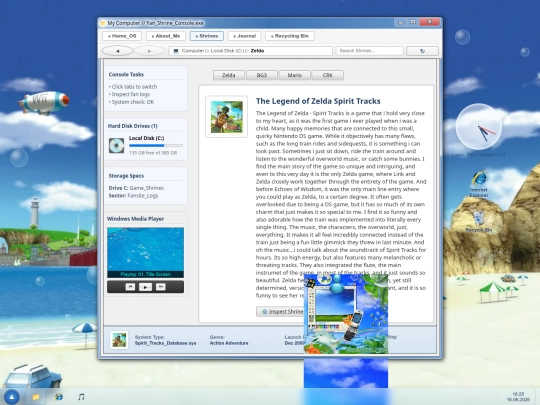Click the Local Disk capacity bar
Viewport: 540px width, 405px height.
156,146
